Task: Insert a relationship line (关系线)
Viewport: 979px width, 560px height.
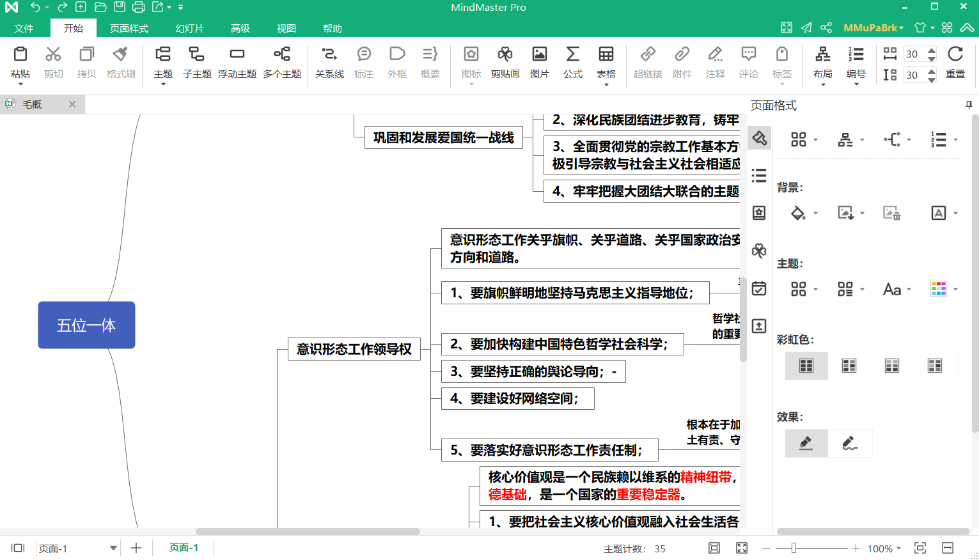Action: 329,54
